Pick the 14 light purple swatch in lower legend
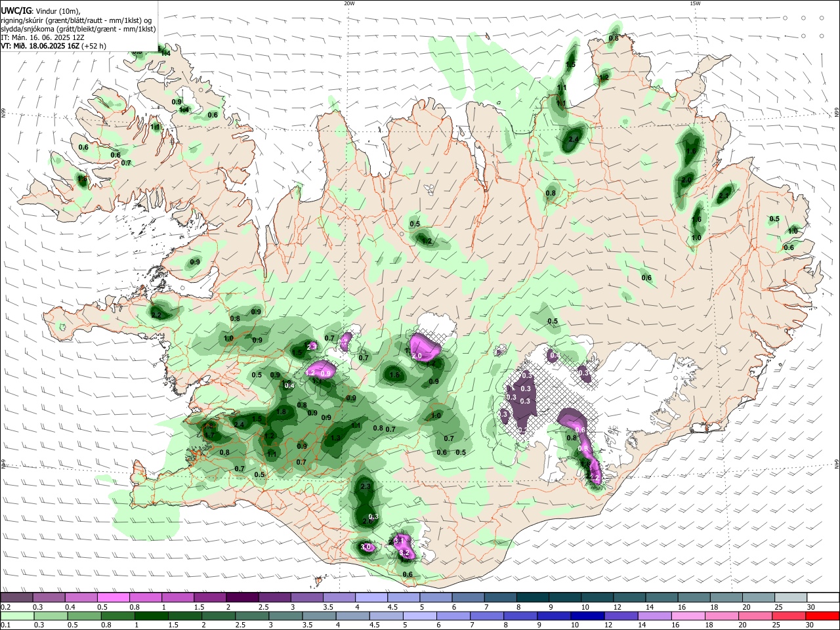The width and height of the screenshot is (840, 630). (x=655, y=616)
